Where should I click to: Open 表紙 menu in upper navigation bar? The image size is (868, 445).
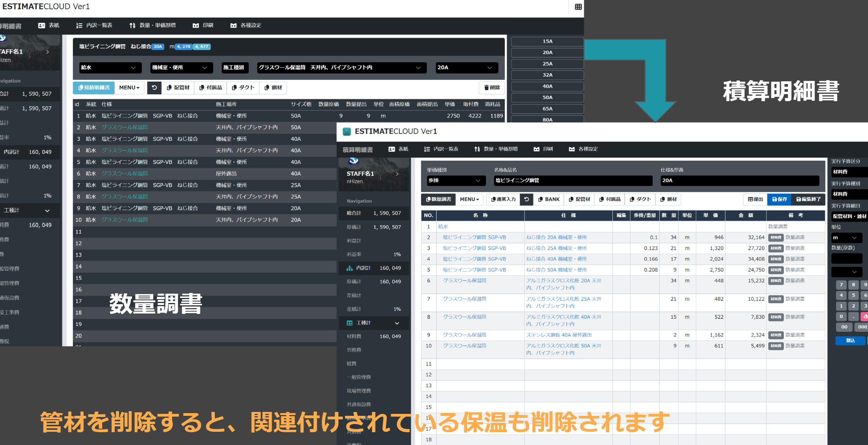coord(49,25)
